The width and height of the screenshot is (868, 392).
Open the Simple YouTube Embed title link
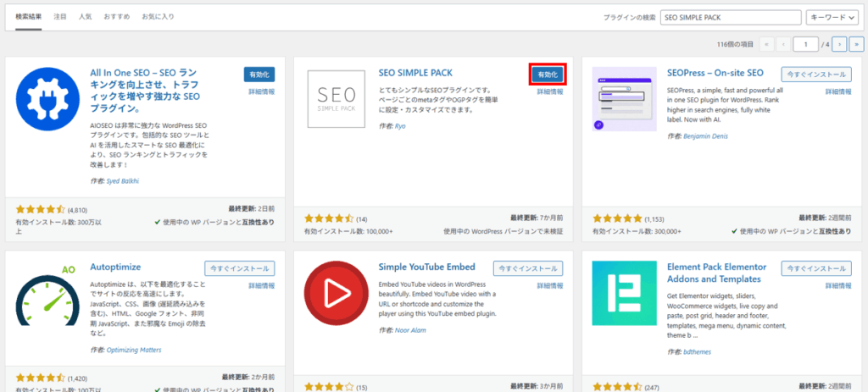pos(427,267)
